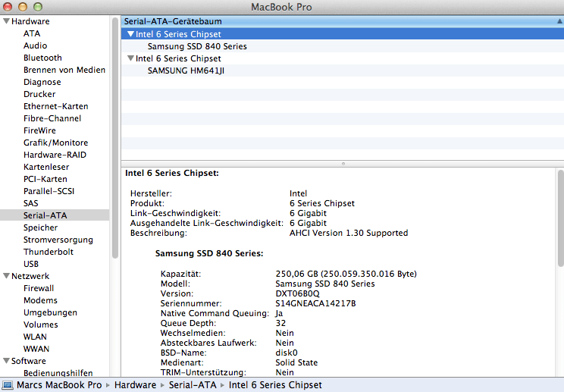The image size is (564, 392).
Task: Click the BSD-Name value disk0
Action: click(287, 353)
